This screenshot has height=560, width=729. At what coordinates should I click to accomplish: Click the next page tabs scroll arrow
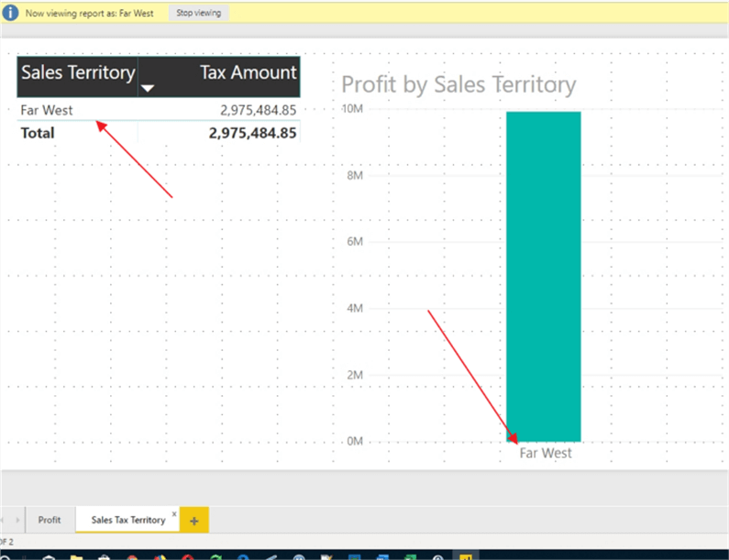pos(18,520)
